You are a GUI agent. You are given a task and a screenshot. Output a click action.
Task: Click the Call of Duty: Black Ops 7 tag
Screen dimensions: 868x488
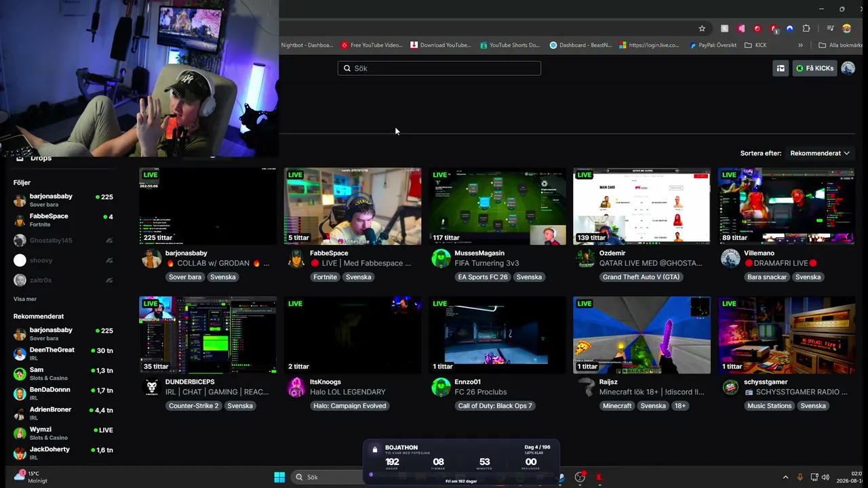(495, 406)
